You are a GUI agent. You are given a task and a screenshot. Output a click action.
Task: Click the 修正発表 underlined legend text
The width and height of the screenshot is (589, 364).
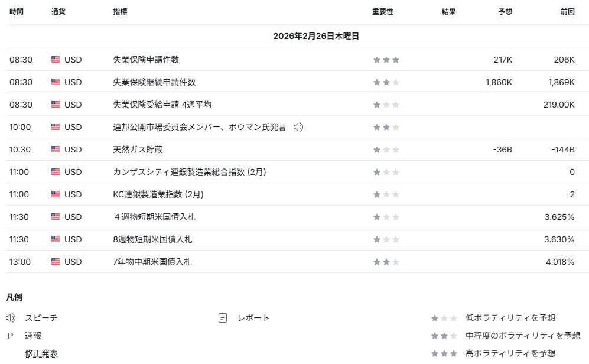coord(41,353)
